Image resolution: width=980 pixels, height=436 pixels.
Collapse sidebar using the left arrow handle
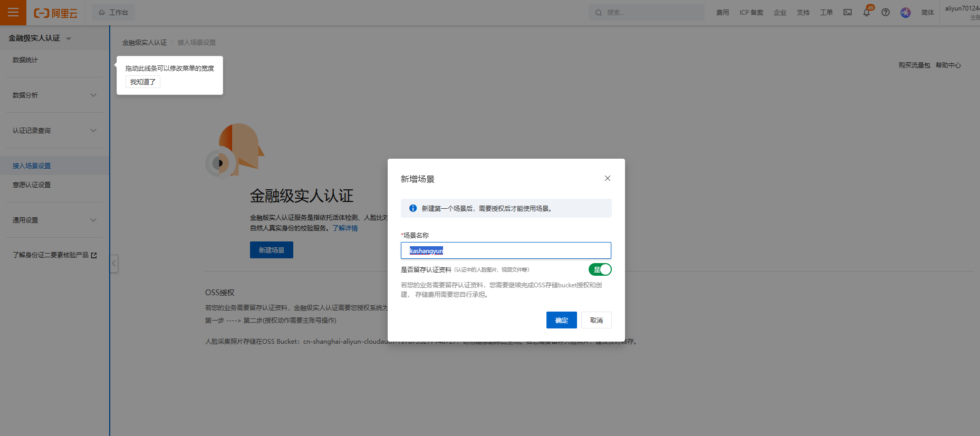114,263
